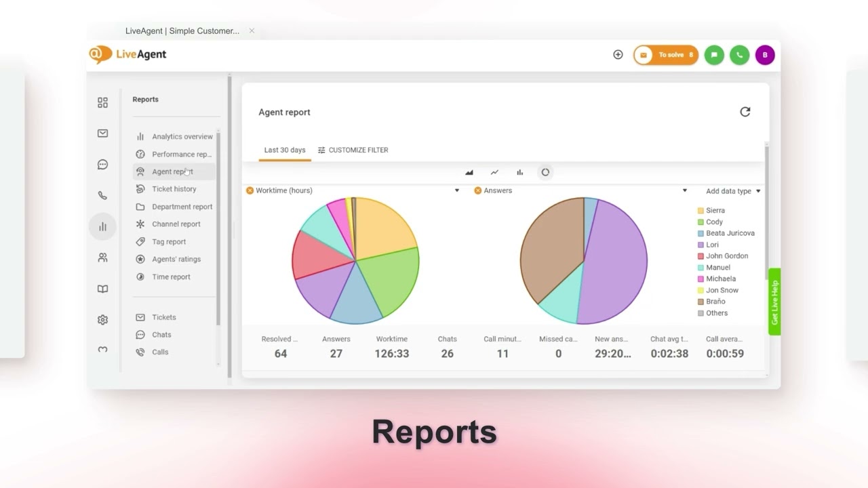Open the knowledge base book icon
Viewport: 868px width, 488px height.
pyautogui.click(x=102, y=289)
